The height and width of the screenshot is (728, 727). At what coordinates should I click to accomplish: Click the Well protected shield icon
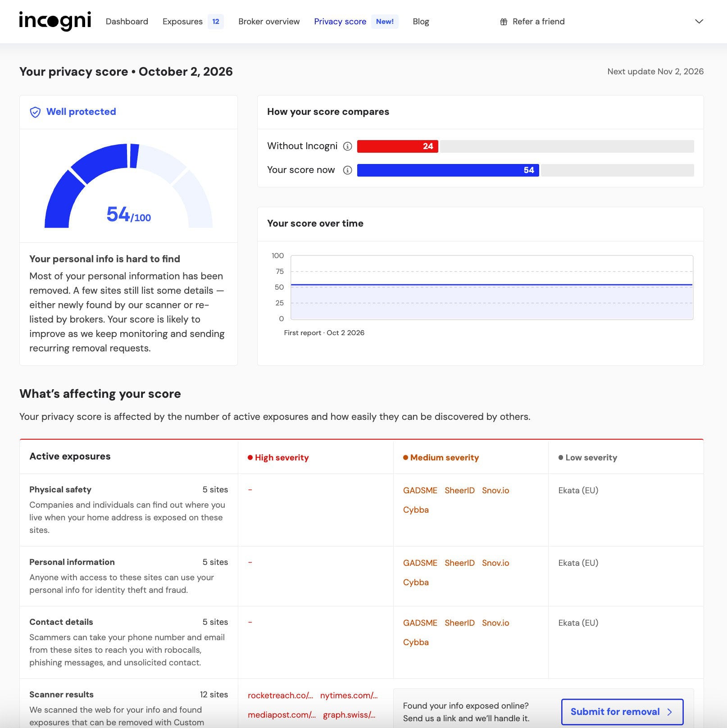click(35, 112)
